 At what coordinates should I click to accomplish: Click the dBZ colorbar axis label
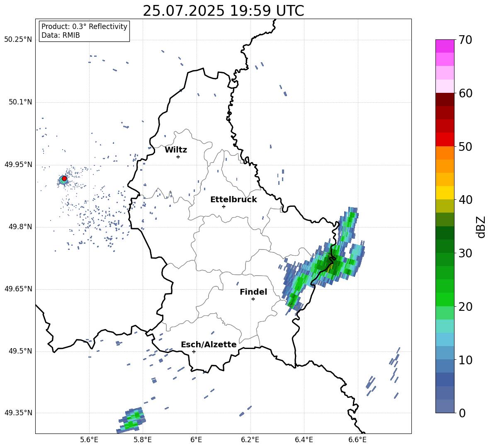(x=481, y=227)
